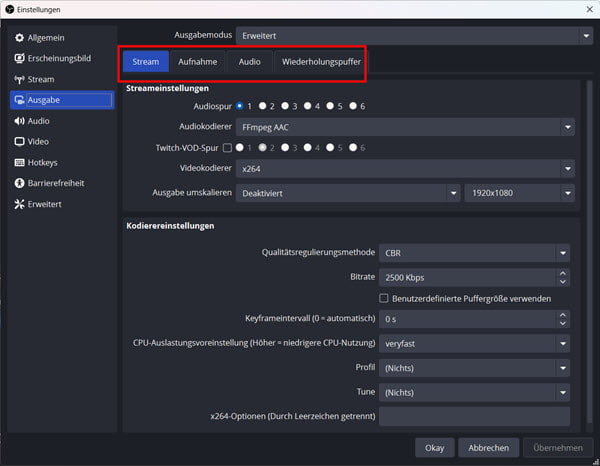Enable the Twitch-VOD-Spur checkbox
Image resolution: width=600 pixels, height=466 pixels.
point(227,148)
